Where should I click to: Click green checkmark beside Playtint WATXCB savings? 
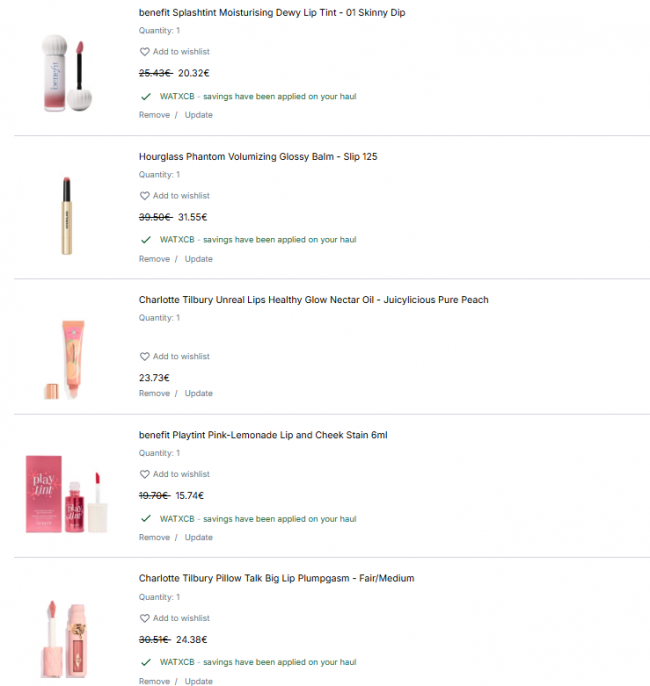[x=146, y=519]
